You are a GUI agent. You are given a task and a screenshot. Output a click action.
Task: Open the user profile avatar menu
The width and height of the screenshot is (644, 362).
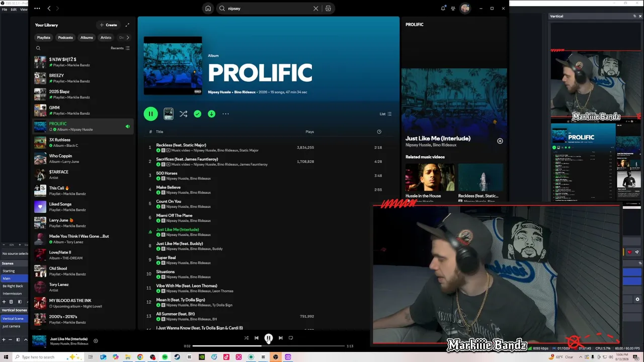tap(465, 8)
